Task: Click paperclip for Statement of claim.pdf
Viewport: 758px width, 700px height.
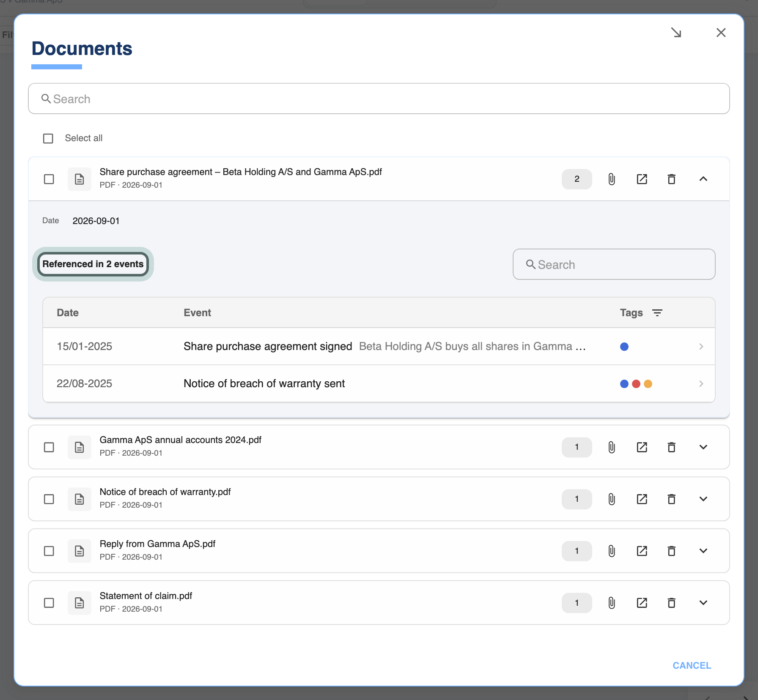Action: 612,603
